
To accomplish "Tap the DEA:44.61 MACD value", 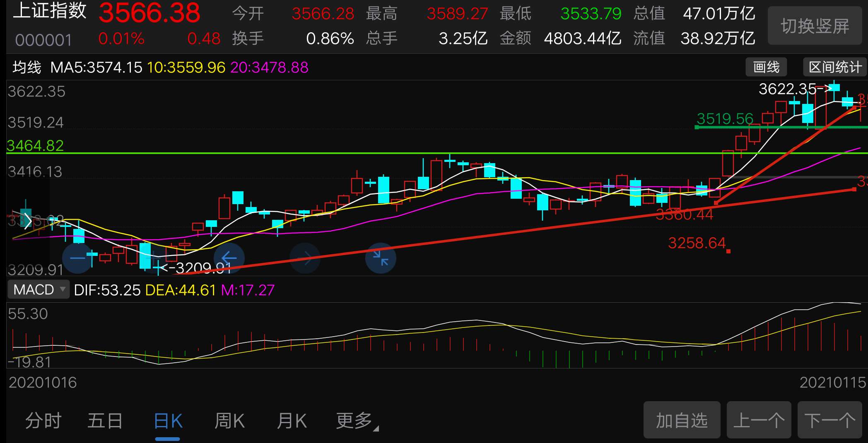I will (181, 290).
